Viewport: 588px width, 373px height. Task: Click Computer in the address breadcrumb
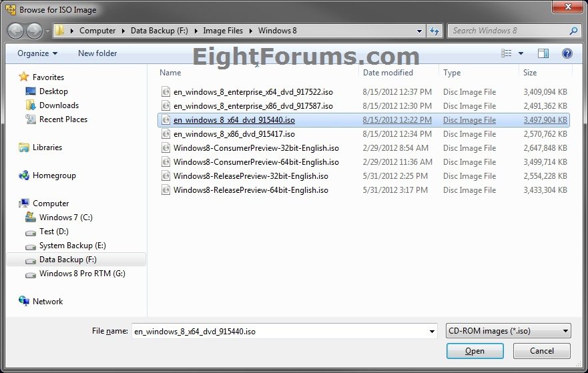[x=97, y=31]
